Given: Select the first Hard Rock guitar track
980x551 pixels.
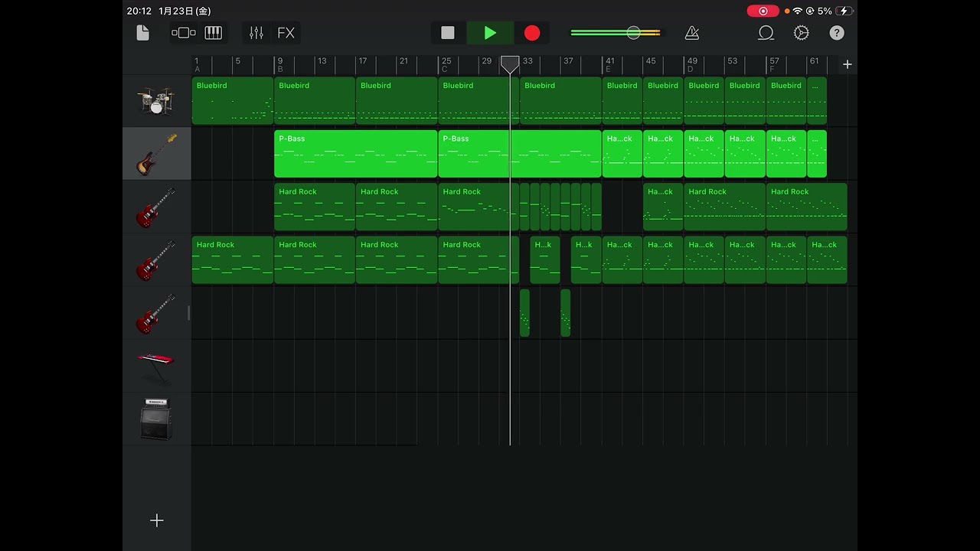Looking at the screenshot, I should 156,207.
